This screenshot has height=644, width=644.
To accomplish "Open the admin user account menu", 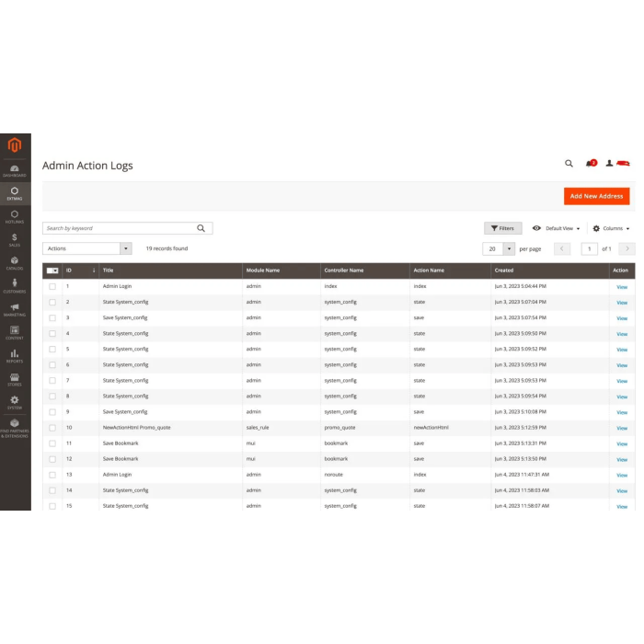I will [617, 164].
